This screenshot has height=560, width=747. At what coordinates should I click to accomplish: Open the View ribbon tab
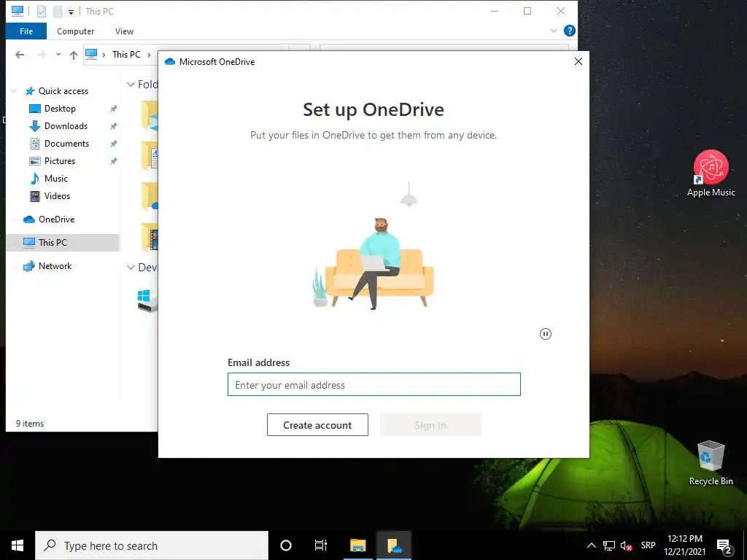click(124, 31)
